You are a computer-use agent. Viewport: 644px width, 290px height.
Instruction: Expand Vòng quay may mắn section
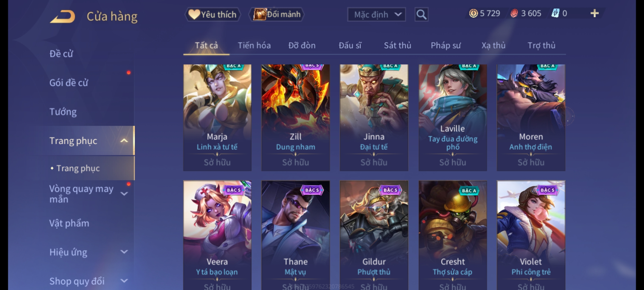[x=124, y=194]
